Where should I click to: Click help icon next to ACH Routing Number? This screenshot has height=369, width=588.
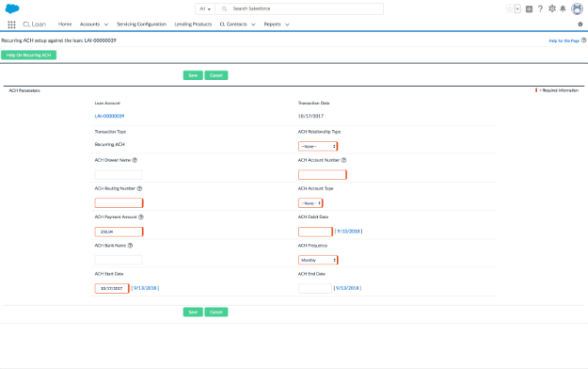139,188
